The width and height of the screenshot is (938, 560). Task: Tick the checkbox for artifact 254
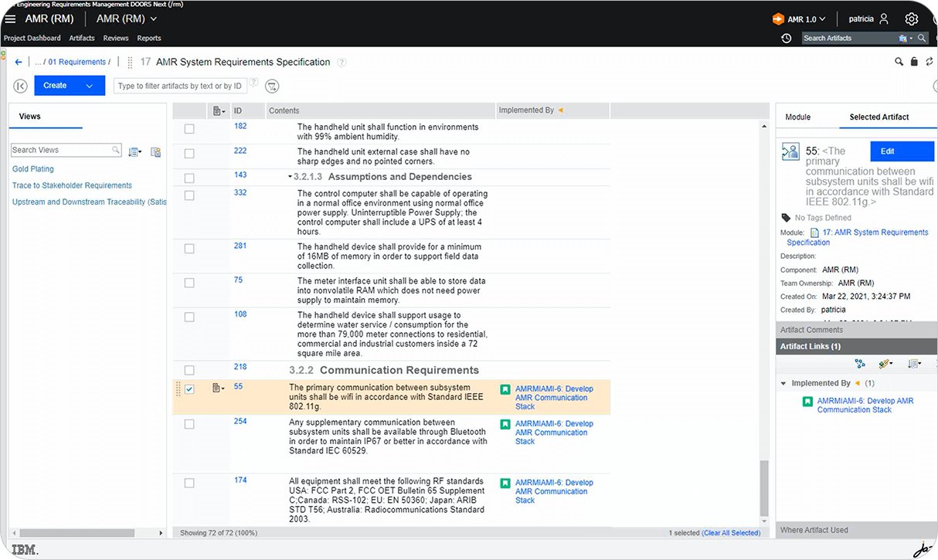click(189, 424)
